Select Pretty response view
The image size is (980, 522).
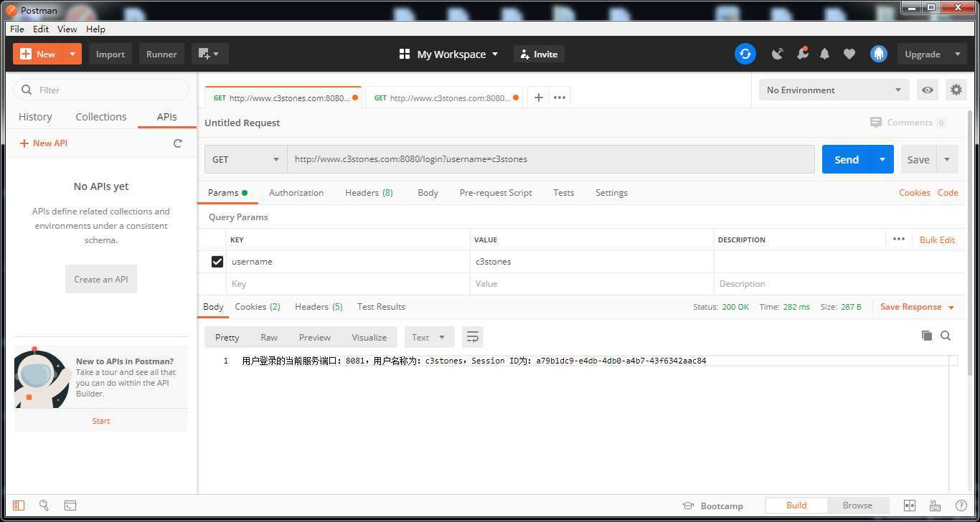point(227,337)
